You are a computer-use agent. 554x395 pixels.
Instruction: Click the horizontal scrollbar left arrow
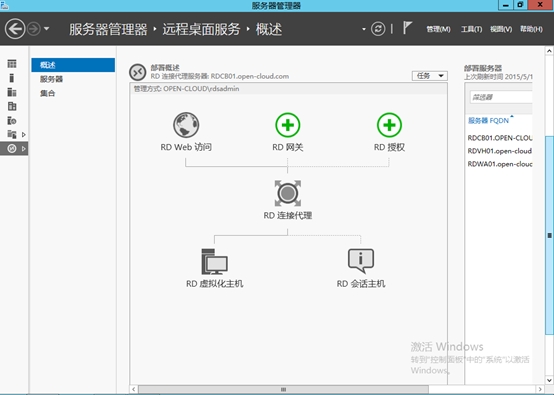[134, 390]
